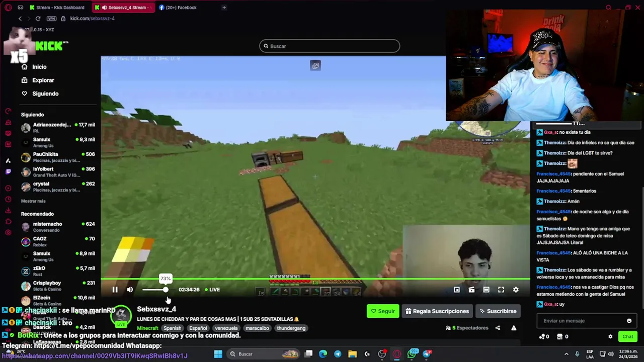
Task: Pause the live stream video
Action: pos(115,290)
